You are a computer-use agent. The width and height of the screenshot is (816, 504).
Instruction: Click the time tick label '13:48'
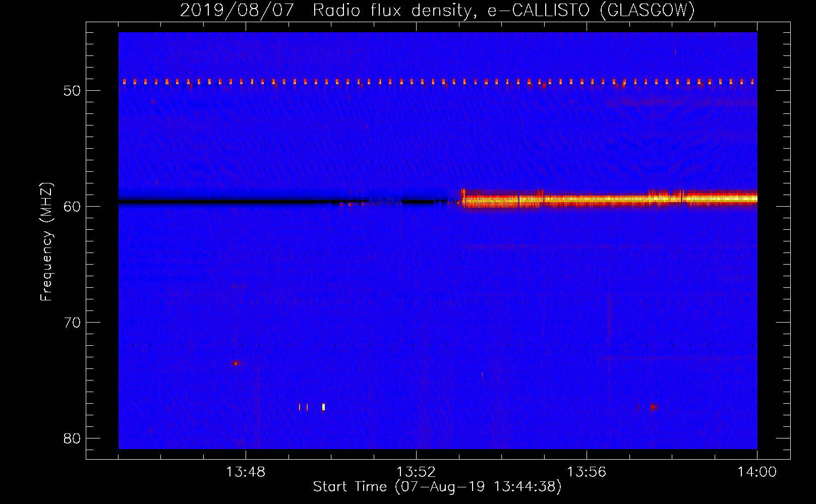click(246, 472)
